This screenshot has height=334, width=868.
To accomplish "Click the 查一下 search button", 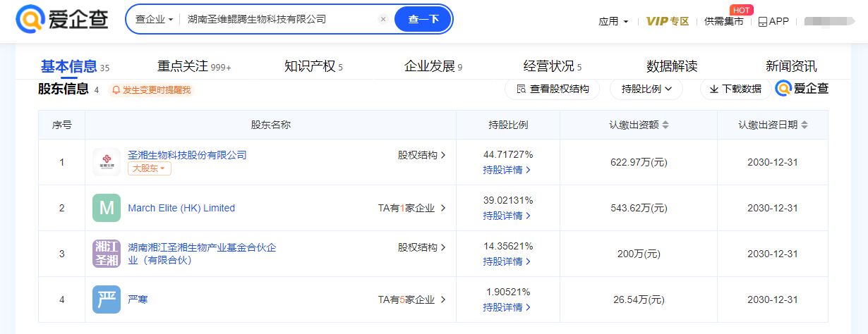I will tap(423, 20).
